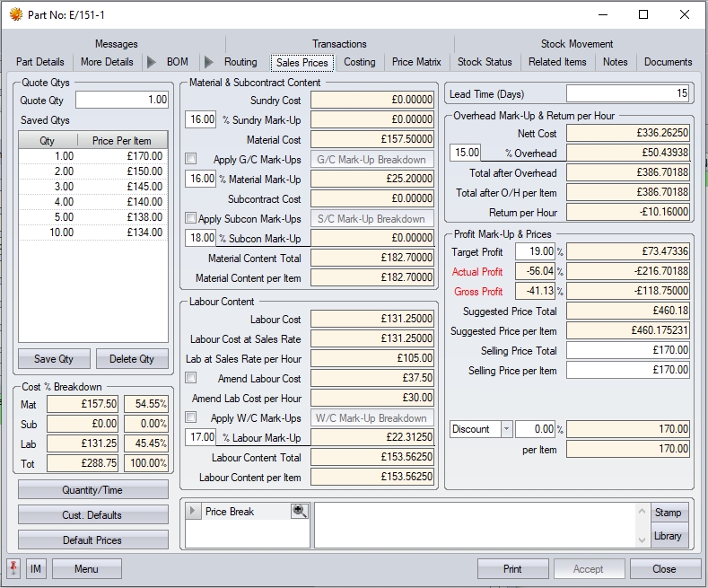Click the IM button next to the pin
The width and height of the screenshot is (708, 588).
(35, 569)
